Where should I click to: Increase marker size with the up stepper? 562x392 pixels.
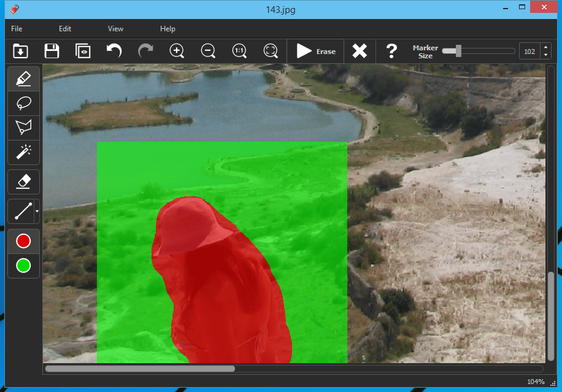[x=545, y=47]
